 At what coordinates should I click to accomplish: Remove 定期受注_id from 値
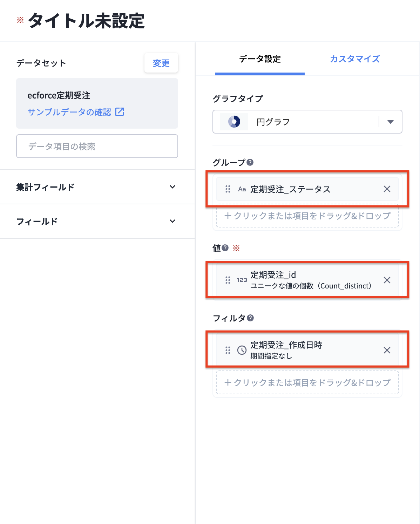[x=387, y=280]
